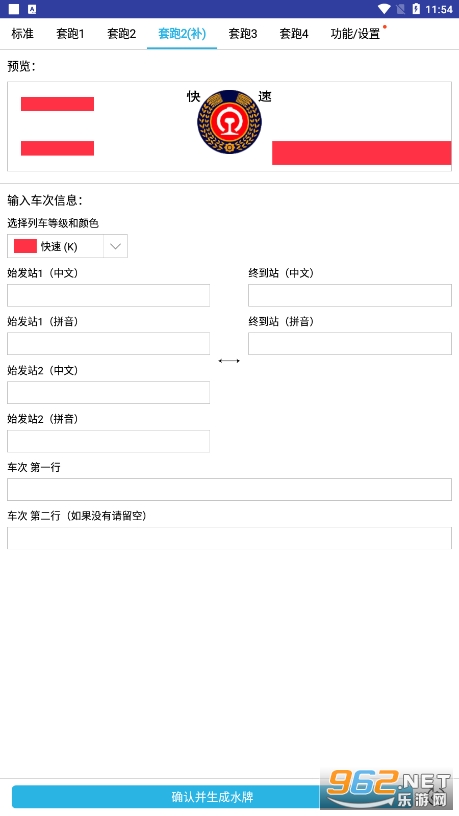This screenshot has width=459, height=816.
Task: Expand the train grade dropdown arrow
Action: pyautogui.click(x=116, y=246)
